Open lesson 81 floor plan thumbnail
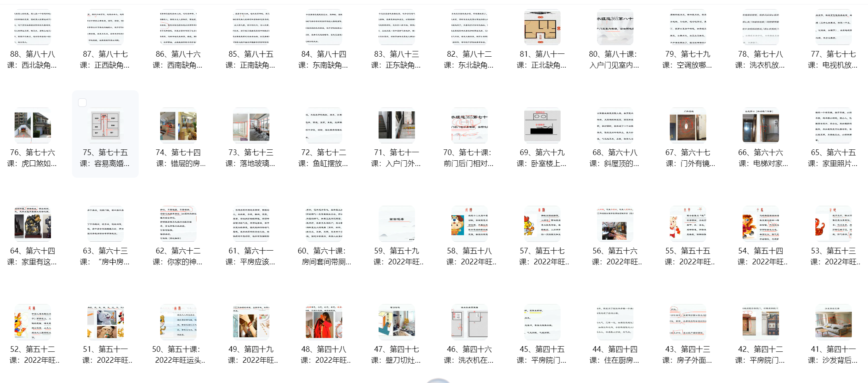The image size is (868, 383). [x=542, y=27]
